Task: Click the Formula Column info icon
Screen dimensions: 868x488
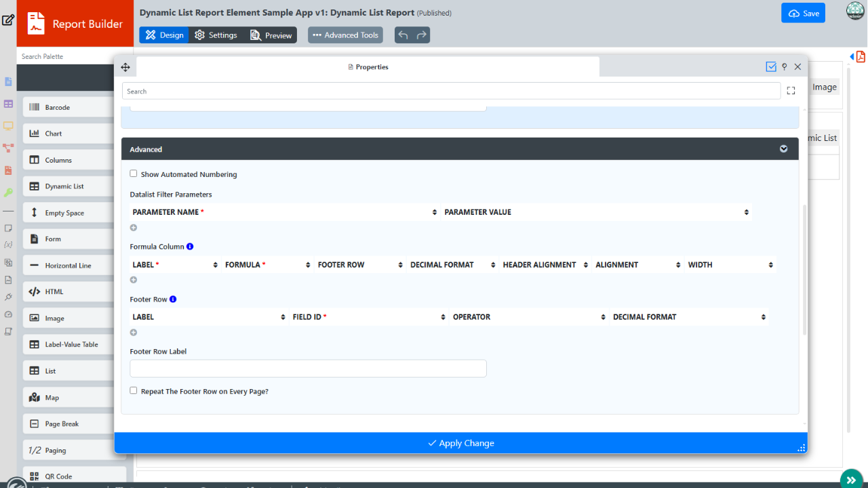Action: [190, 247]
